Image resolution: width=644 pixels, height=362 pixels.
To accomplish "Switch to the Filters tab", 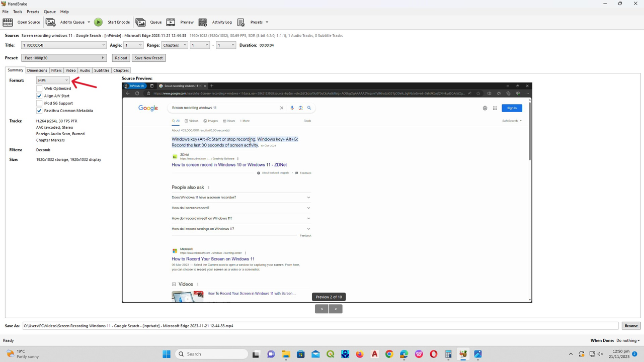I will [56, 70].
